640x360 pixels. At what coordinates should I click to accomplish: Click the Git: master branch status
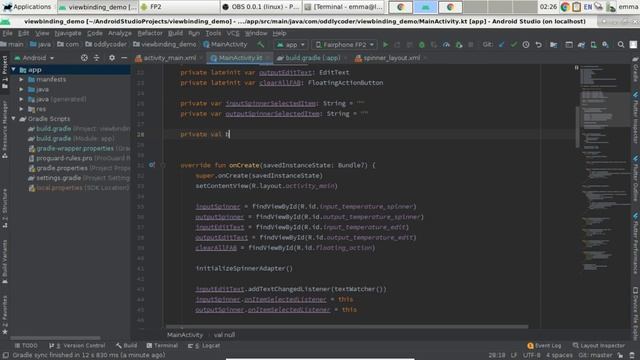pyautogui.click(x=595, y=355)
